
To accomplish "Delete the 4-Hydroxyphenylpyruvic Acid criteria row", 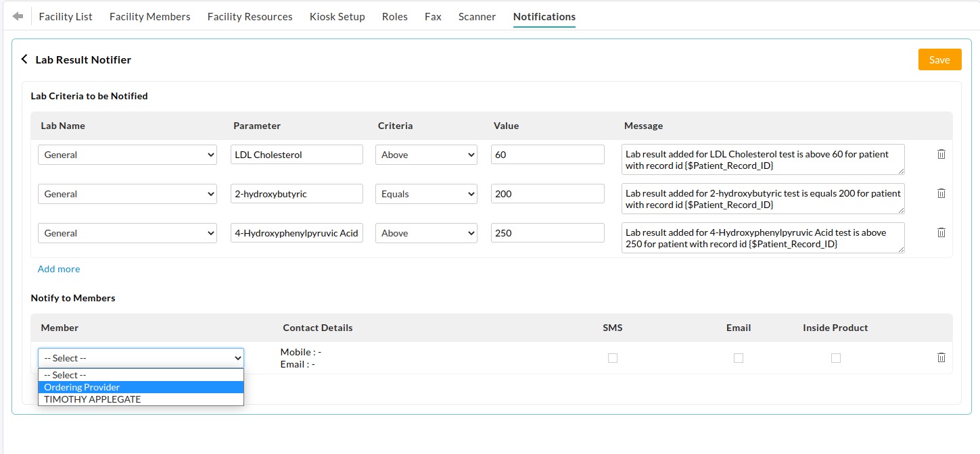I will click(x=941, y=232).
